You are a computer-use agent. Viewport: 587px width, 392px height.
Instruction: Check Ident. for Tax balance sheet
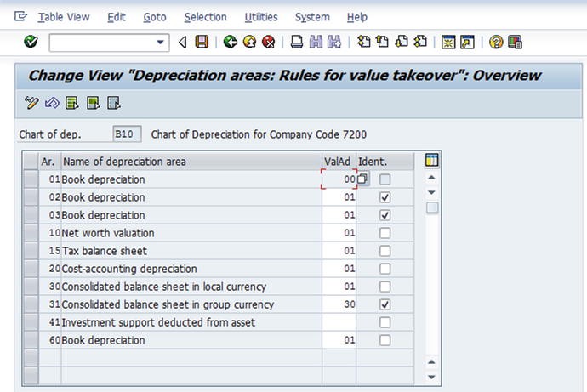(x=385, y=251)
